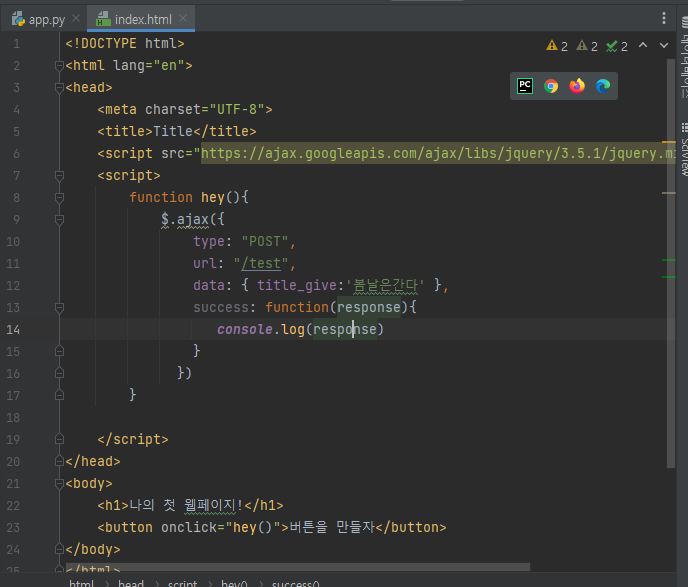Click the '봄날은간다' string
688x587 pixels.
385,285
